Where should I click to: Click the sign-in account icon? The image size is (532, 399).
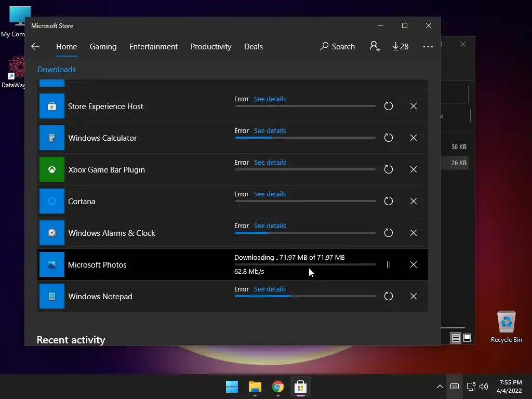375,46
